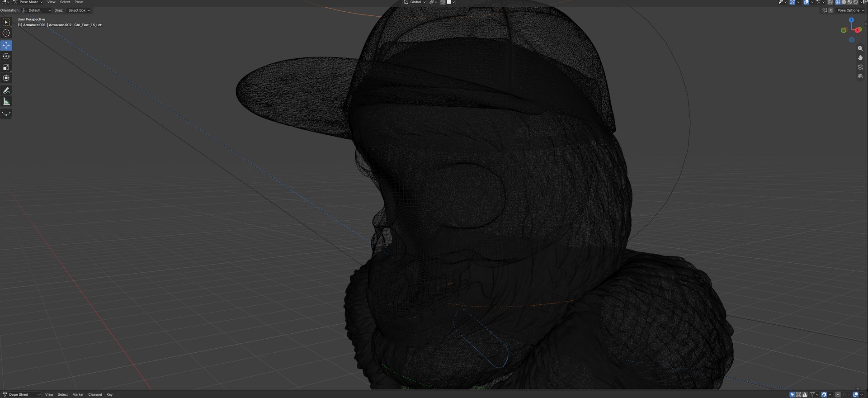
Task: Toggle Only Show Selected in Dope Sheet
Action: click(792, 394)
